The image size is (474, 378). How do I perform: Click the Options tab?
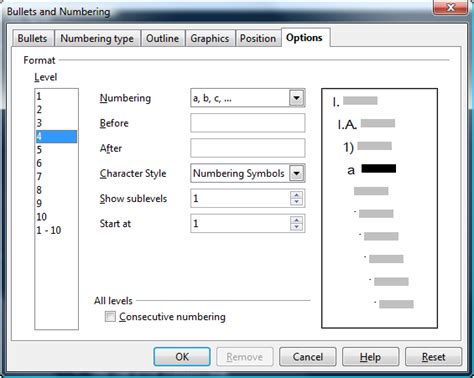tap(304, 37)
